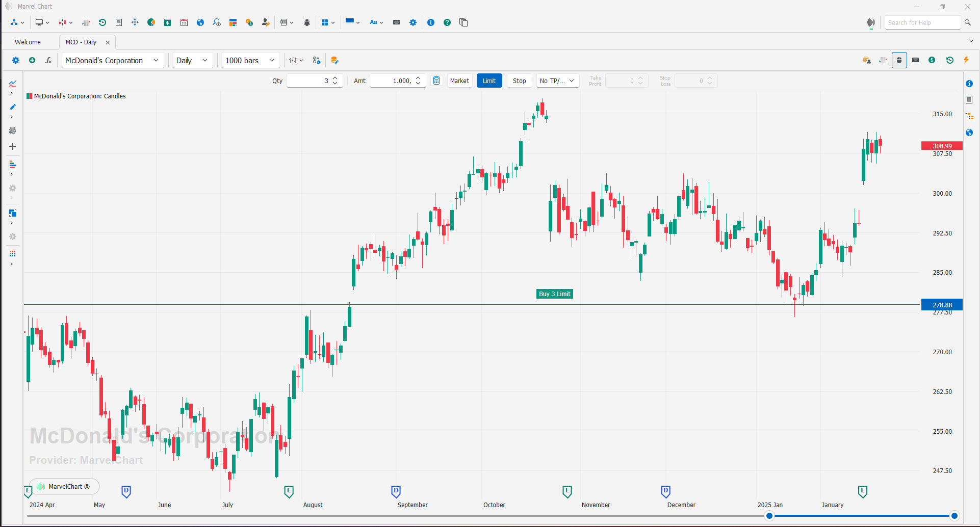
Task: Click the database edit icon
Action: tap(334, 60)
